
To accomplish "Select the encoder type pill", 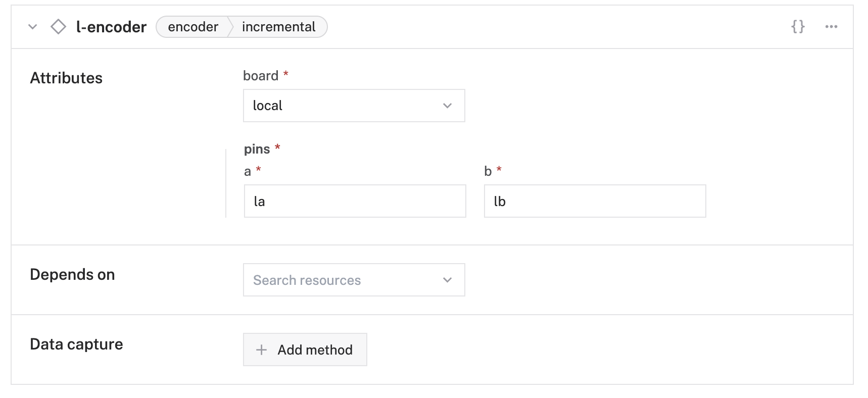I will [x=193, y=27].
